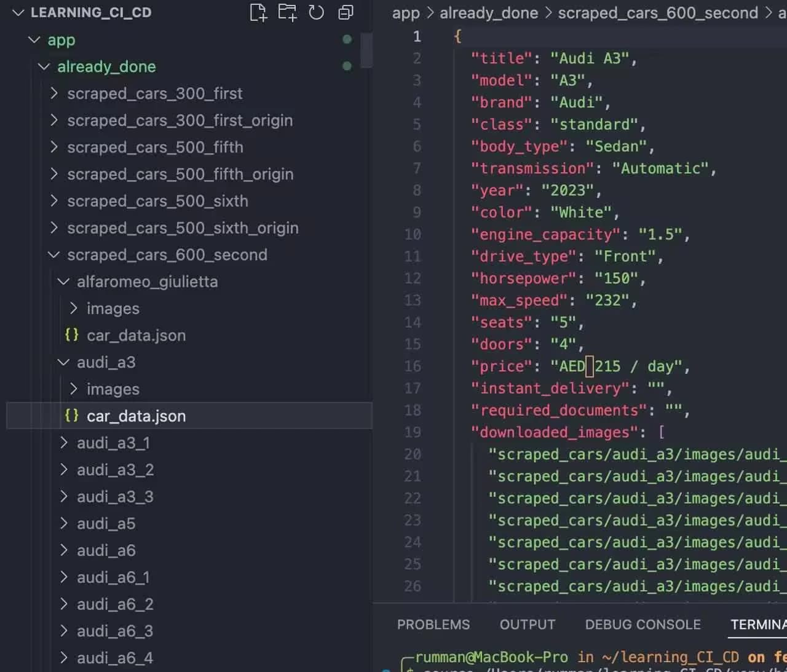Screen dimensions: 787x672
Task: Collapse the audi_a3 folder chevron
Action: pos(63,362)
